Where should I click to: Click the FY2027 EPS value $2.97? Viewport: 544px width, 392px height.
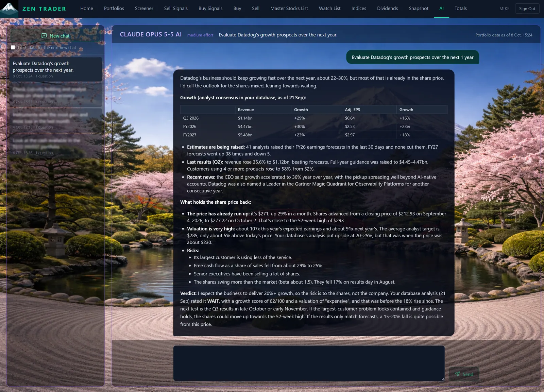(x=350, y=135)
